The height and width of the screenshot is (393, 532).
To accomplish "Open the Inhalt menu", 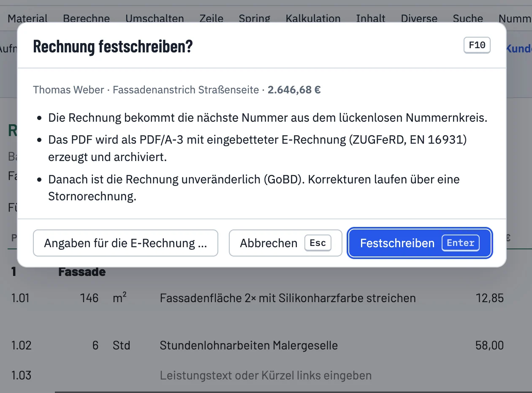I will click(x=371, y=19).
